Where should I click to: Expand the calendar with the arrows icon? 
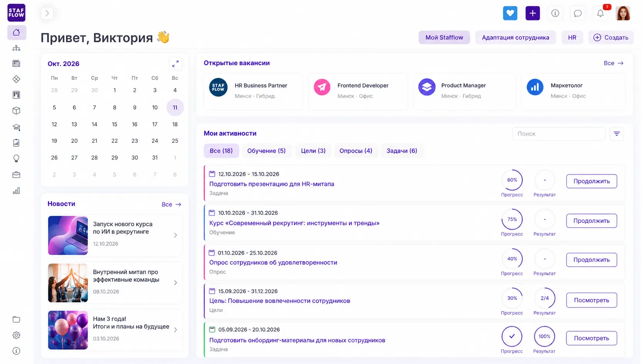tap(175, 64)
